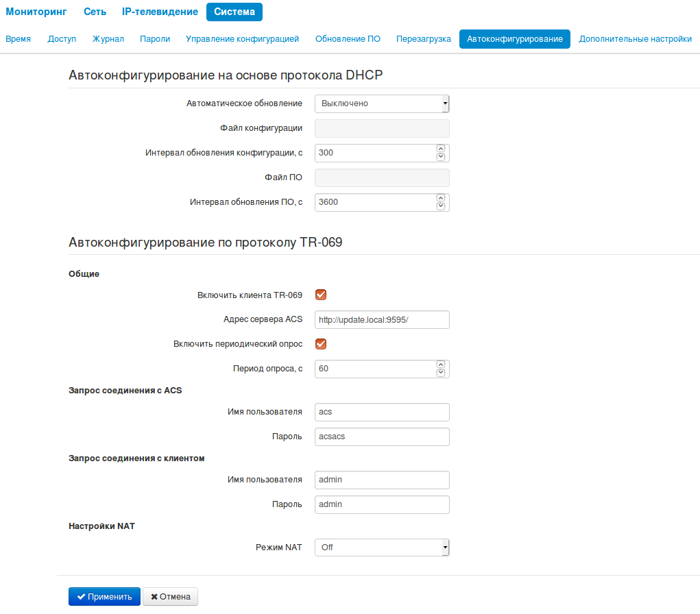Screen dimensions: 700x614
Task: Decrease the configuration update interval value
Action: pos(441,157)
